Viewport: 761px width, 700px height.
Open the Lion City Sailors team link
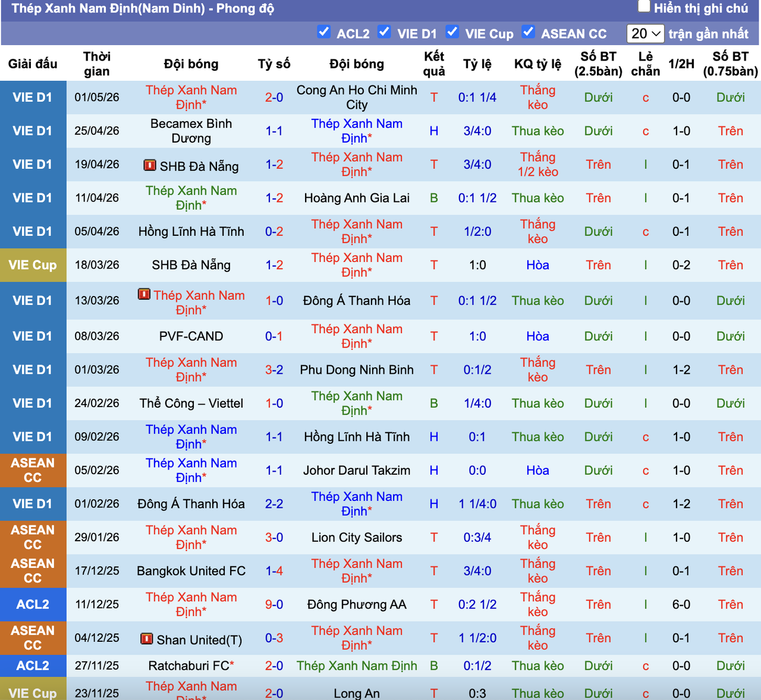pos(357,538)
